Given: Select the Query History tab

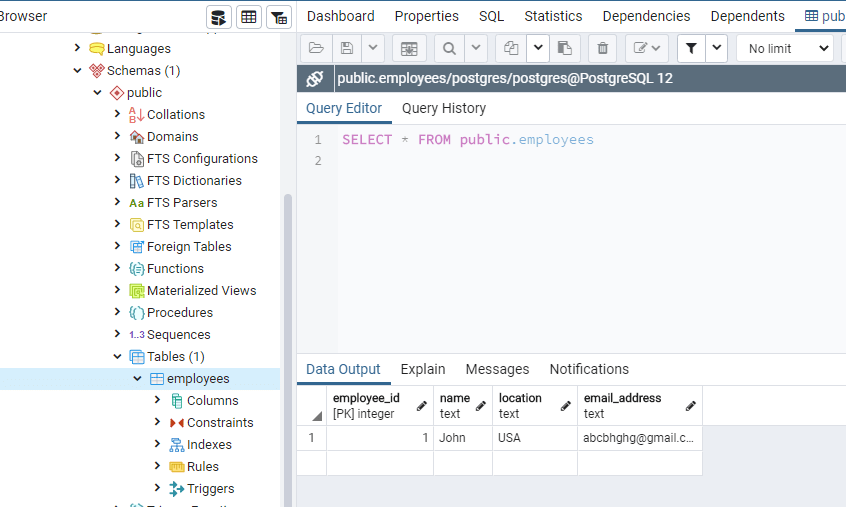Looking at the screenshot, I should point(444,108).
